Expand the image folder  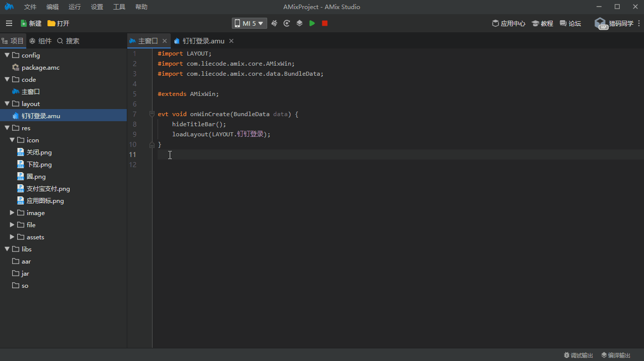[12, 213]
